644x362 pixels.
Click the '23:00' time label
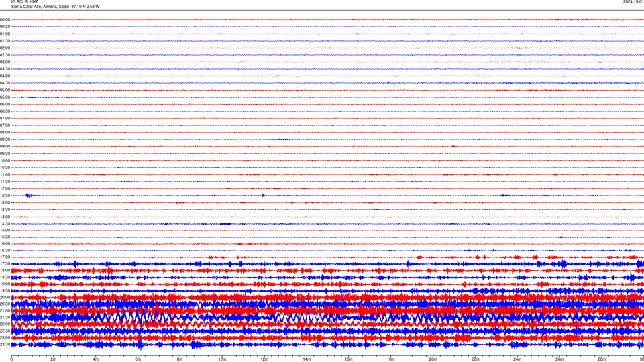tap(5, 337)
